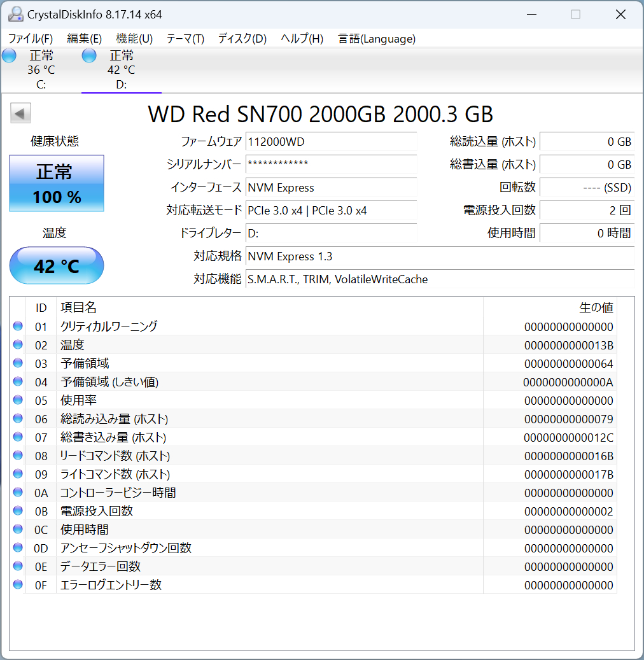
Task: Click status orb beside 温度 attribute row
Action: click(x=18, y=345)
